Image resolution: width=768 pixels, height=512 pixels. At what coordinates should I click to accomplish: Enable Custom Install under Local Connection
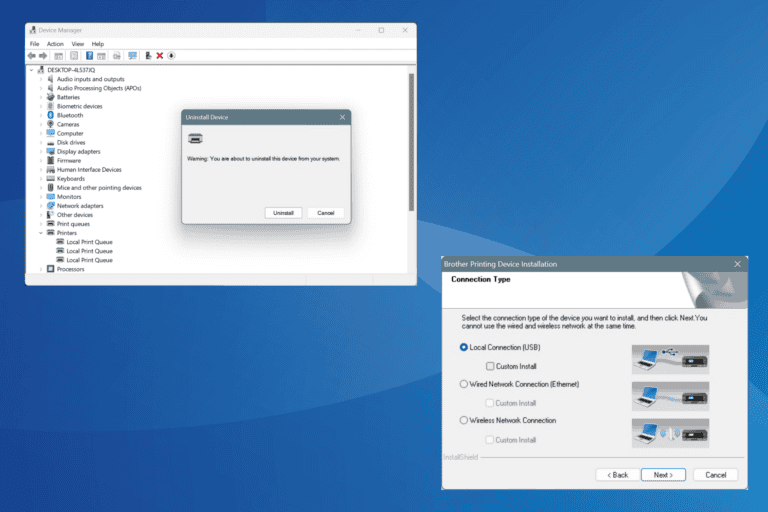pos(490,366)
